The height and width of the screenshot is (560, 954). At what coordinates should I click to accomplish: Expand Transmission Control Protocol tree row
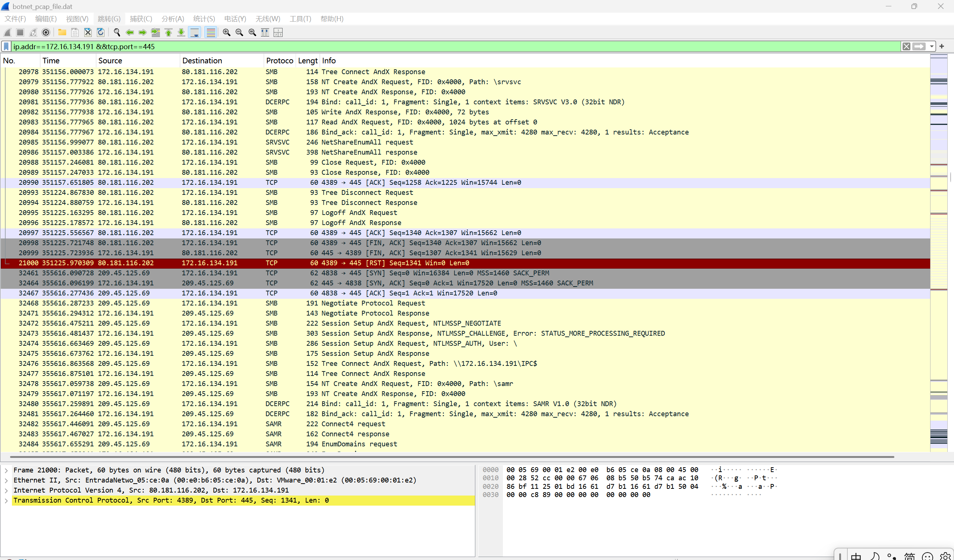click(x=6, y=501)
